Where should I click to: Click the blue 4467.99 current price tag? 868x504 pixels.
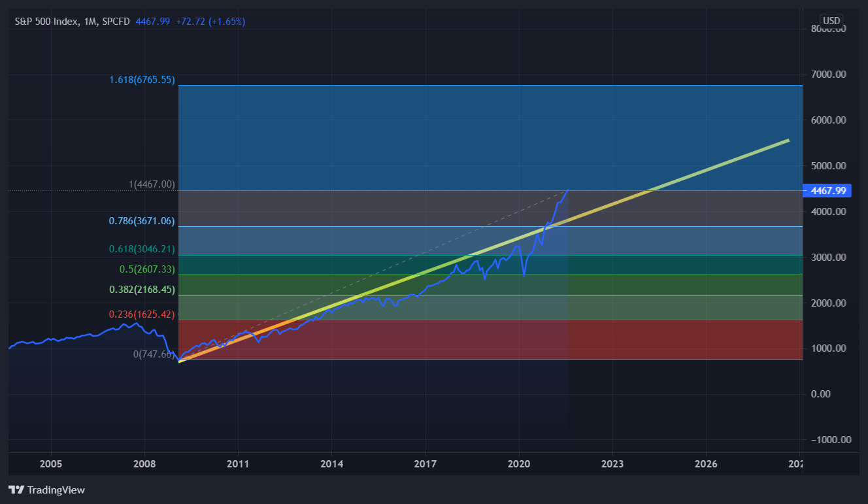[826, 191]
